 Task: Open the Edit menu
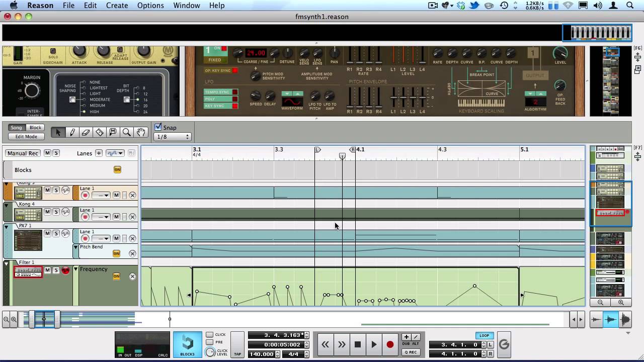pos(90,6)
